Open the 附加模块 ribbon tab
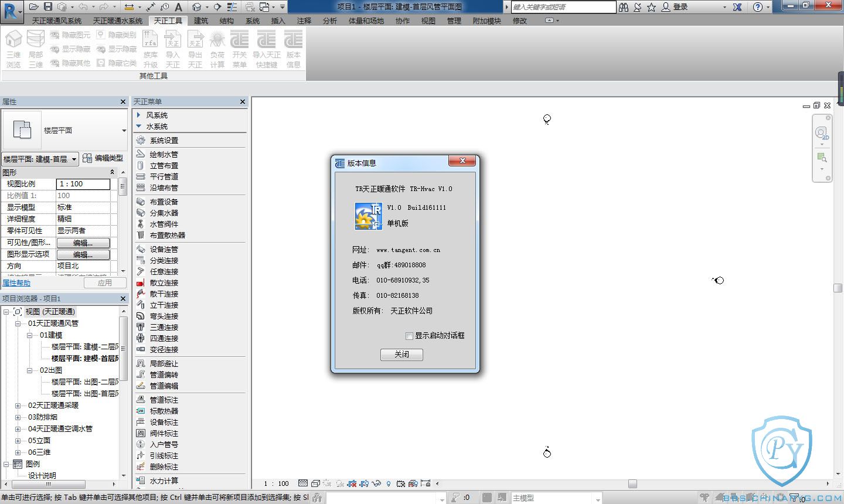The height and width of the screenshot is (504, 844). 487,21
